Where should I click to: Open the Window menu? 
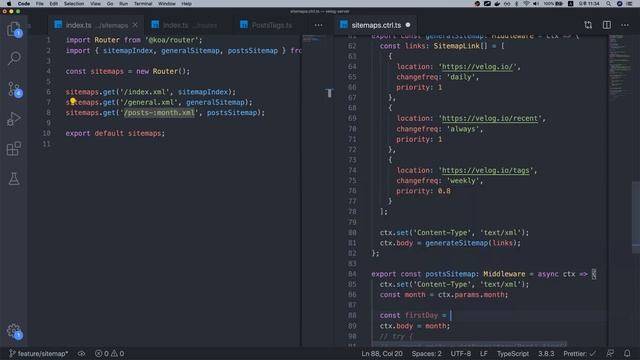(x=167, y=4)
